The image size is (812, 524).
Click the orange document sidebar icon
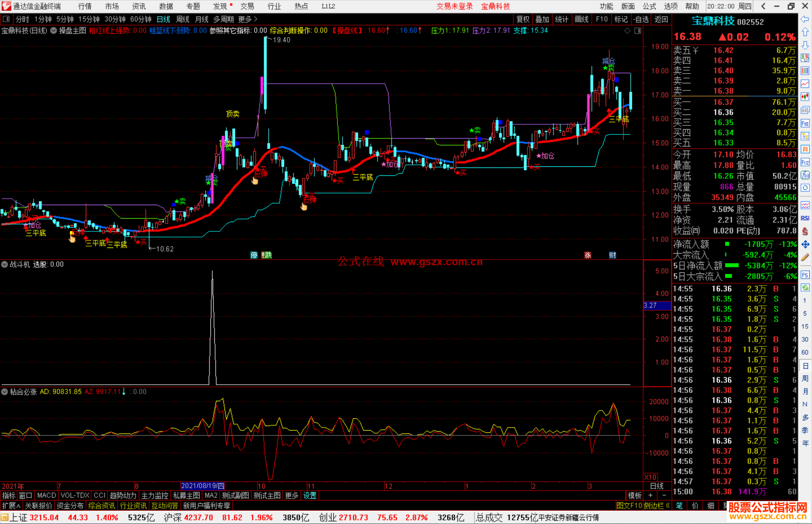[x=805, y=149]
